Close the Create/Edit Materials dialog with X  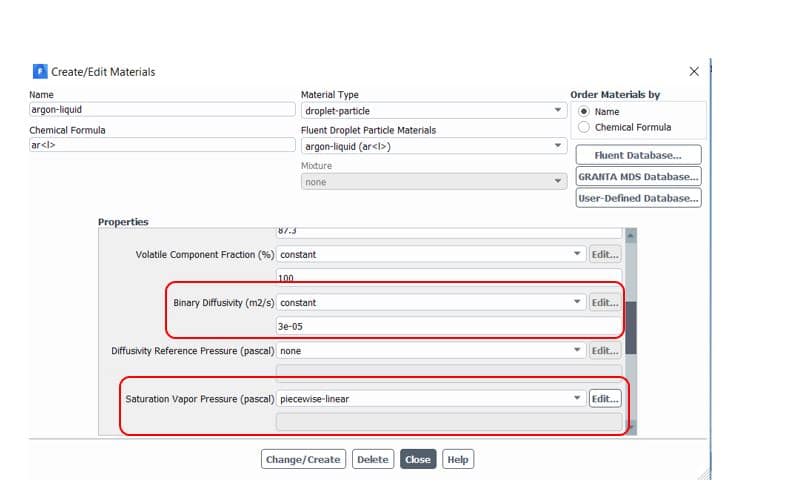point(694,72)
